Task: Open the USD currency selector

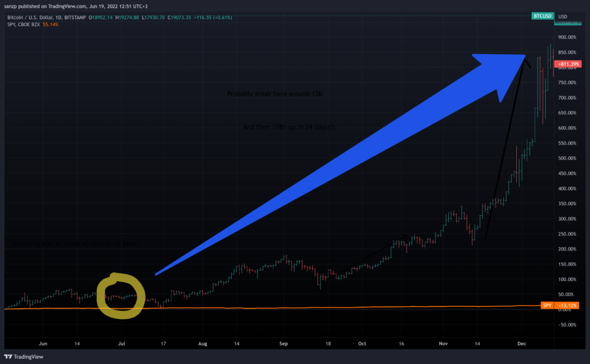Action: 562,17
